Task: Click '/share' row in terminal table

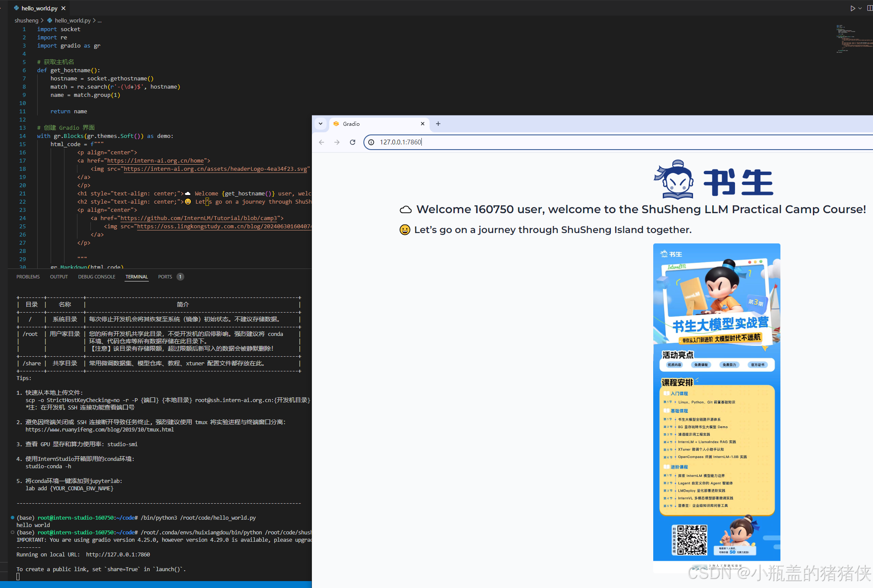Action: (158, 364)
